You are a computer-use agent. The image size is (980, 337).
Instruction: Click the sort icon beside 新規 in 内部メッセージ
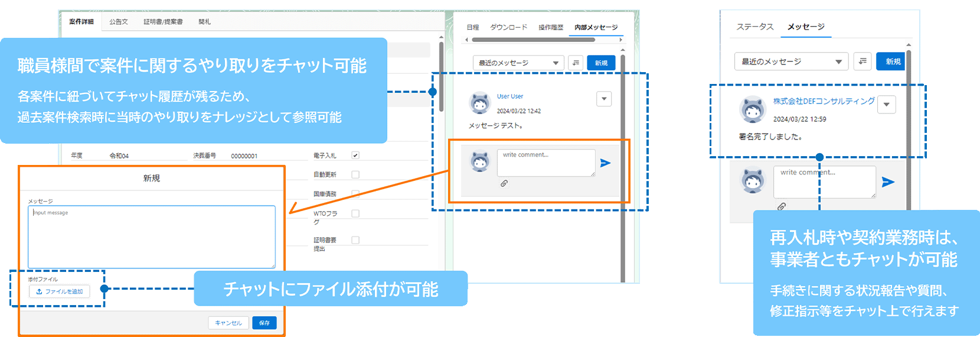576,63
